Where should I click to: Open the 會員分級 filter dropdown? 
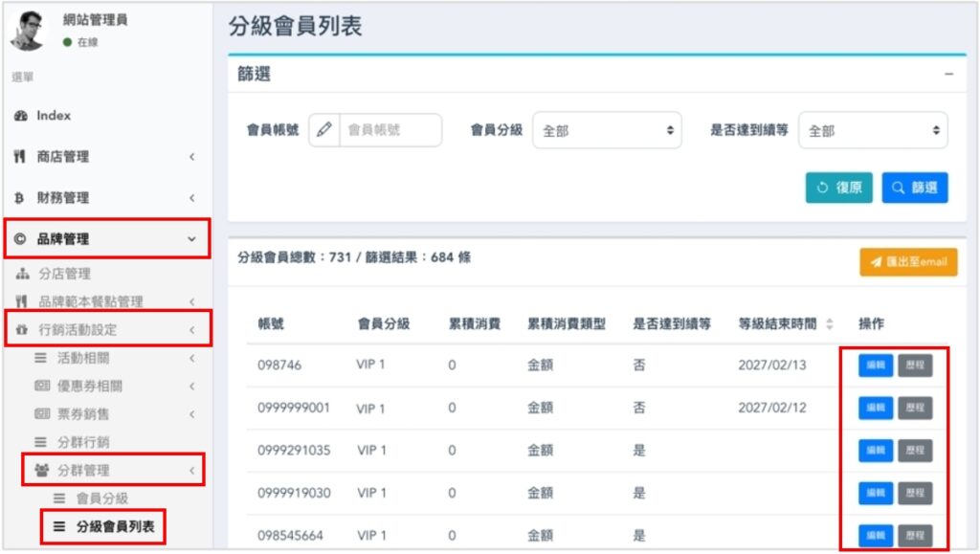(606, 131)
